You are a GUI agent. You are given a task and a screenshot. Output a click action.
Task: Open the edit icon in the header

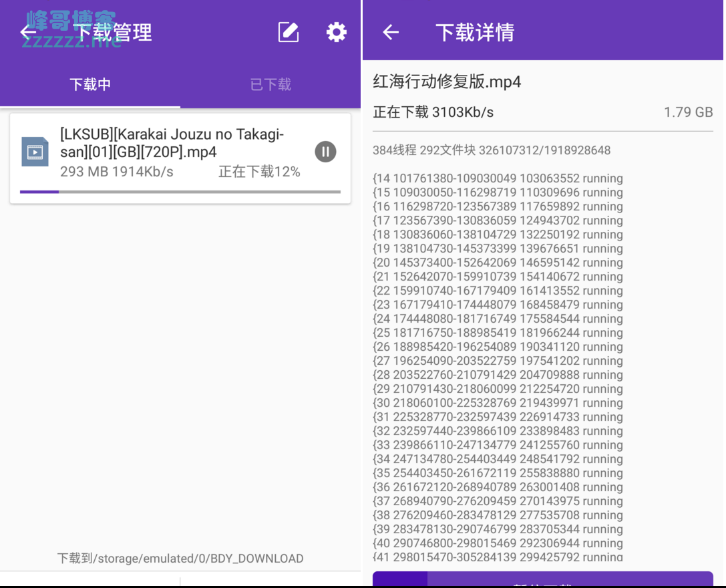(289, 32)
